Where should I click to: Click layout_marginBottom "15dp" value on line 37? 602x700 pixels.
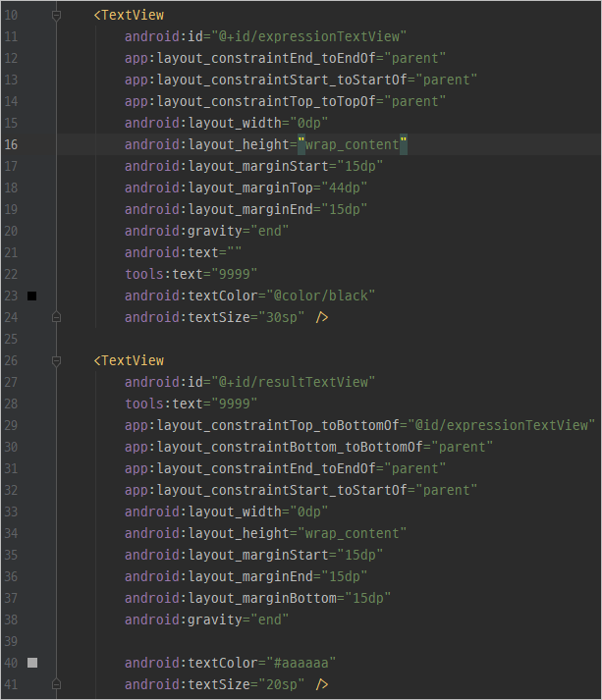[368, 598]
